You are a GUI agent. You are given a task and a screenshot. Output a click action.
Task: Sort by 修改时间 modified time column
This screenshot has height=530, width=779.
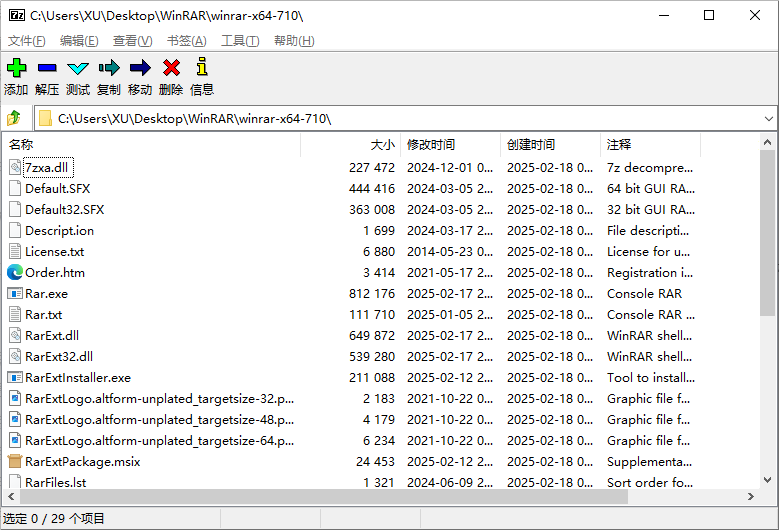click(x=451, y=145)
